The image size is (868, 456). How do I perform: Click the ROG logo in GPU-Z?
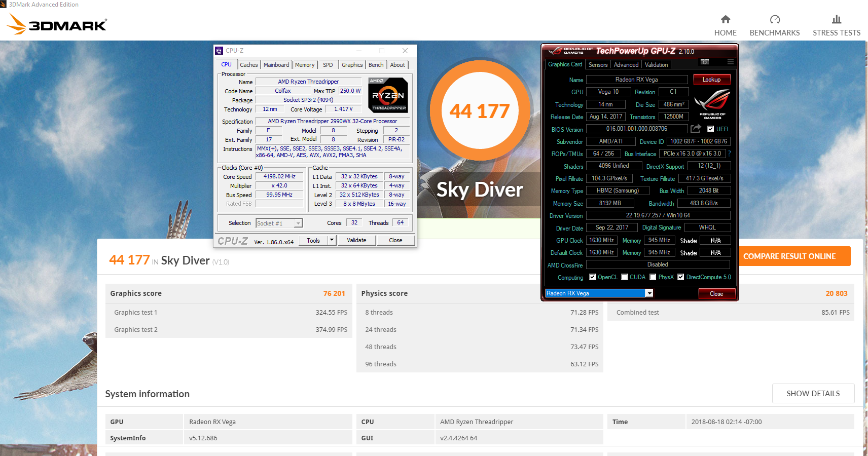coord(712,103)
